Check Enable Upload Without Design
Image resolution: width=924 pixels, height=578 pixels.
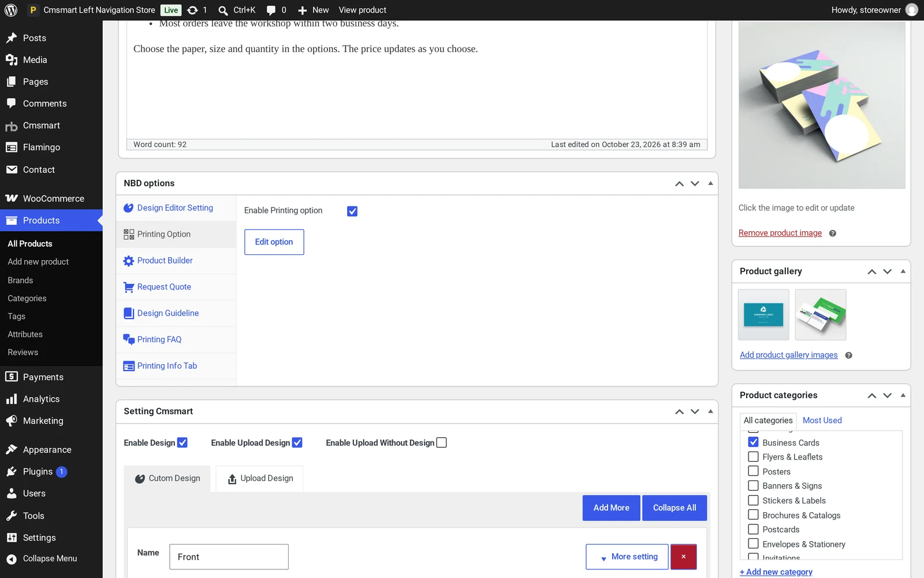[442, 443]
